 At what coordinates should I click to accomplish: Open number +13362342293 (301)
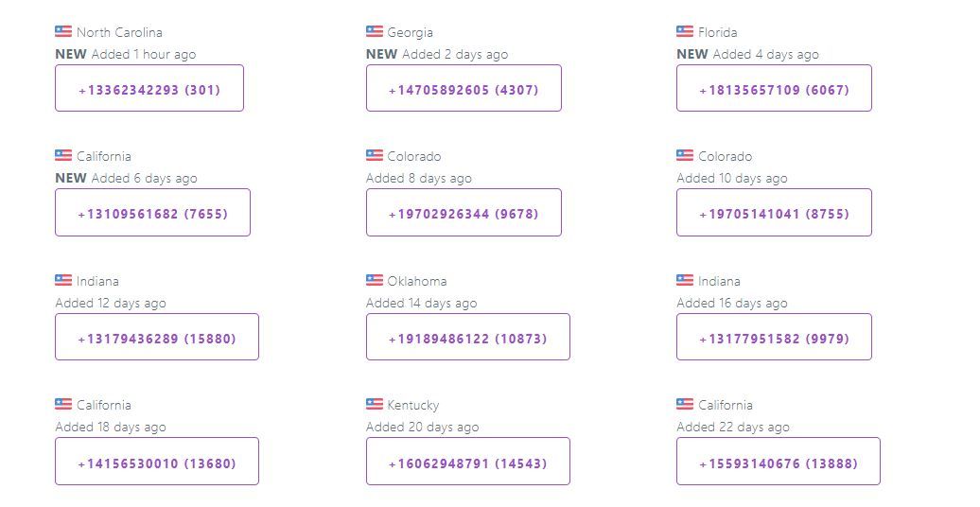point(149,88)
